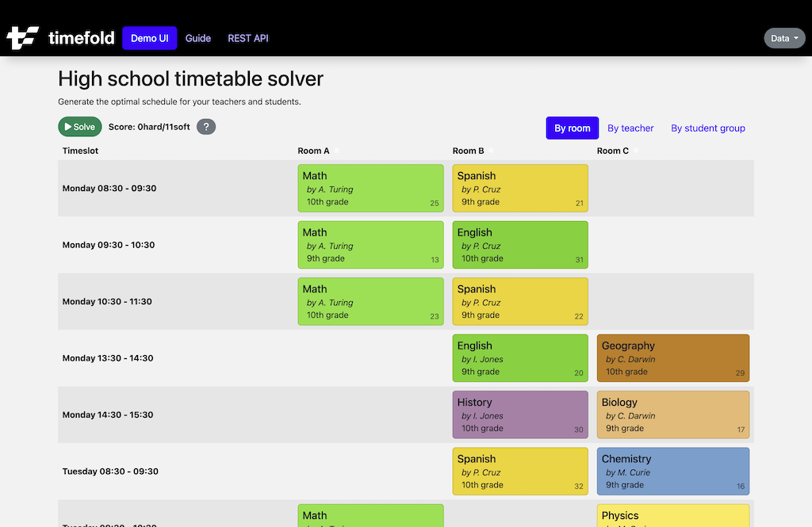Select the By room view toggle
This screenshot has width=812, height=527.
(x=572, y=128)
